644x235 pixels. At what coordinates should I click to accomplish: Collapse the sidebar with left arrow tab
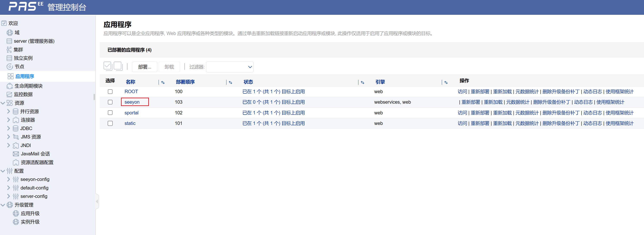coord(97,201)
